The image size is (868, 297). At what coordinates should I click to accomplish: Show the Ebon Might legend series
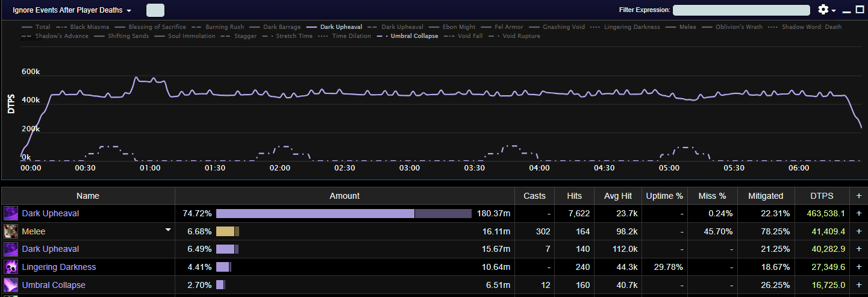[x=452, y=27]
